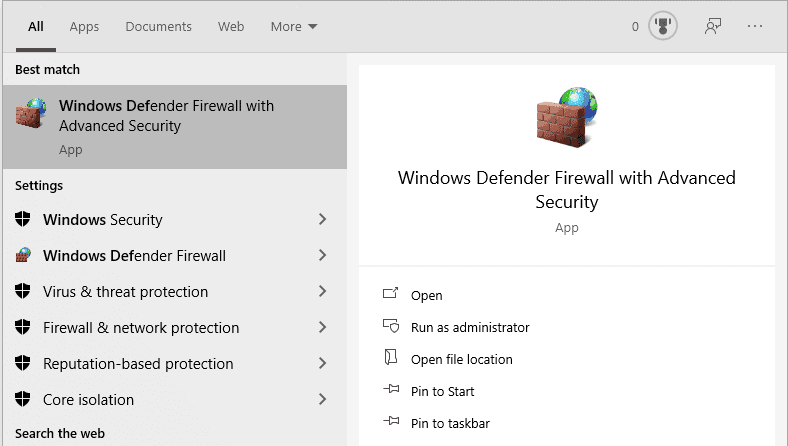
Task: Click the Windows Security shield icon
Action: (23, 219)
